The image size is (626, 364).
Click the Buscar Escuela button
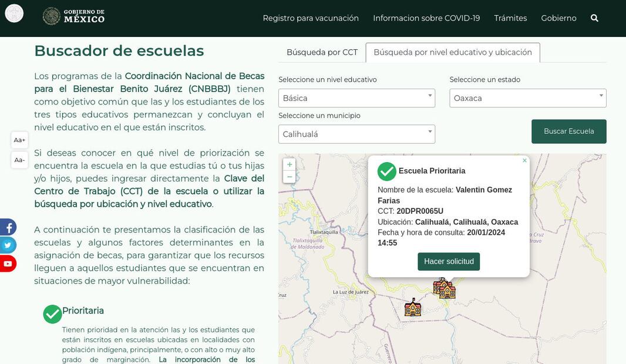pyautogui.click(x=568, y=132)
